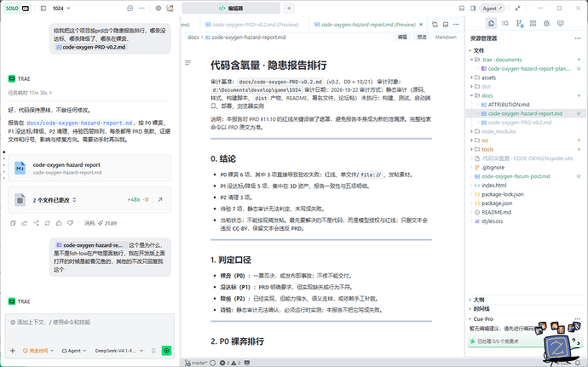This screenshot has width=588, height=367.
Task: Open changed files in external view arrow
Action: (x=160, y=200)
